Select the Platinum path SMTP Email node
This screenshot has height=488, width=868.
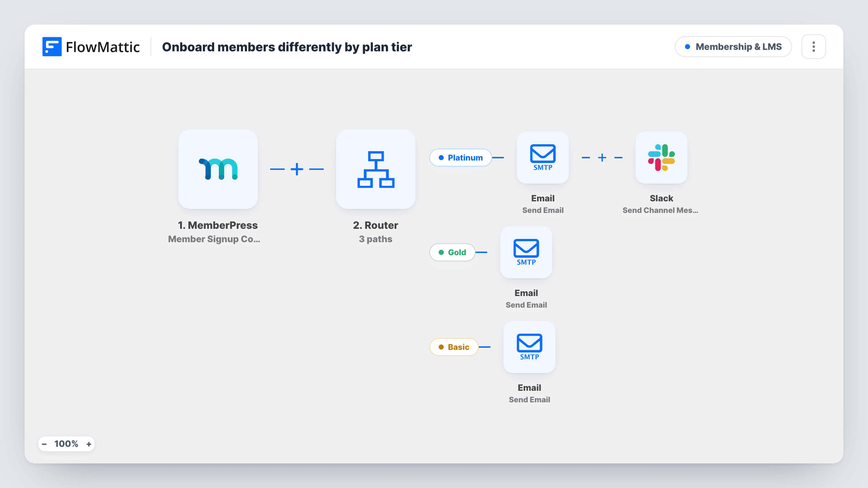(x=543, y=158)
